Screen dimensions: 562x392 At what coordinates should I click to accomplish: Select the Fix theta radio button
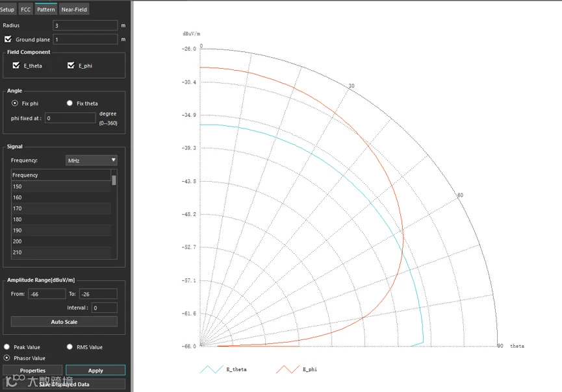70,103
